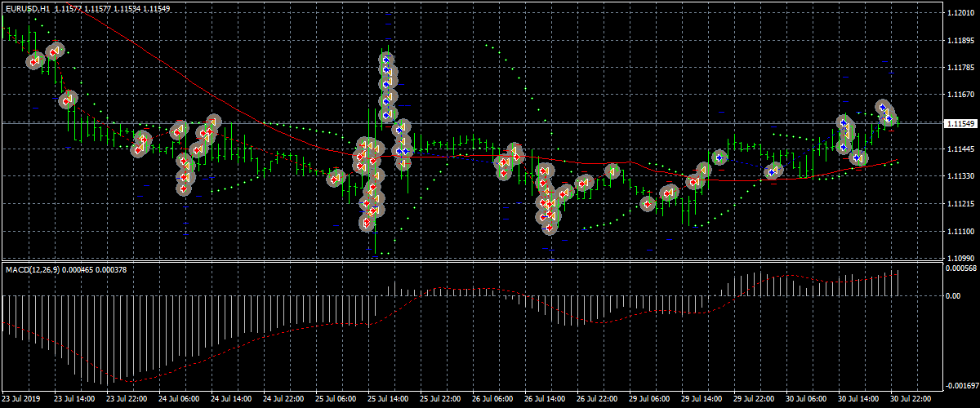The height and width of the screenshot is (408, 980).
Task: Click the 23 Jul 14:00 time label
Action: pyautogui.click(x=73, y=400)
